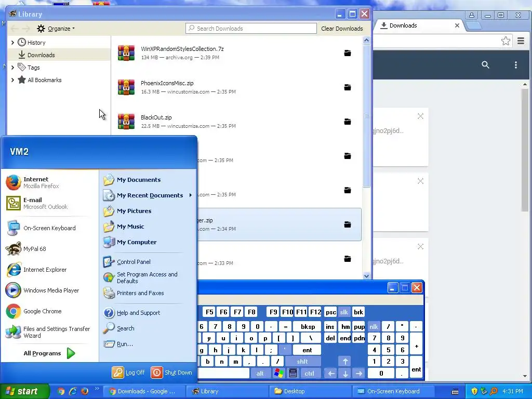Expand the Tags tree item

(12, 68)
